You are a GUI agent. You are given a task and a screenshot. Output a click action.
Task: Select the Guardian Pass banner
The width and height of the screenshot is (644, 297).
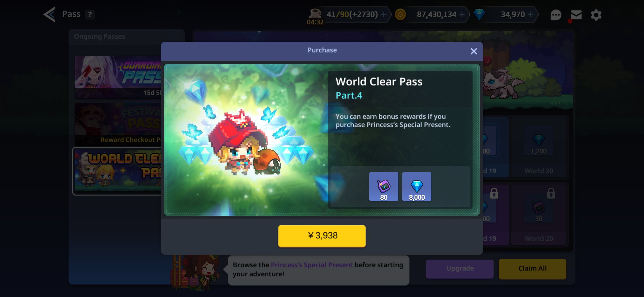(118, 77)
